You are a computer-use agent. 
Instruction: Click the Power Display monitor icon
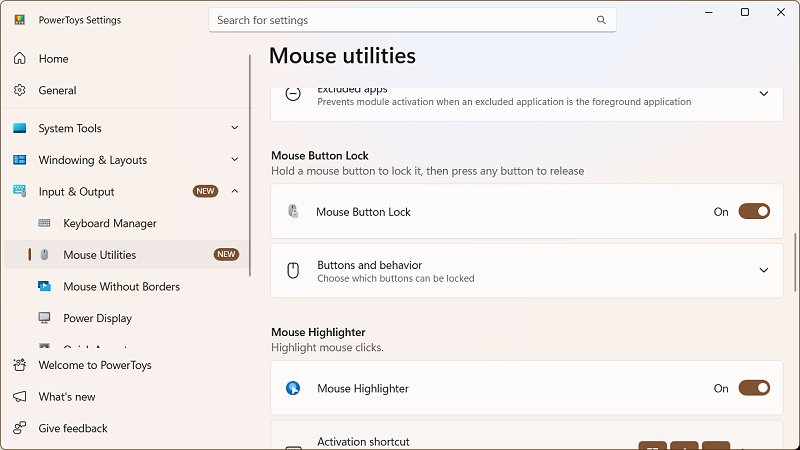coord(44,318)
